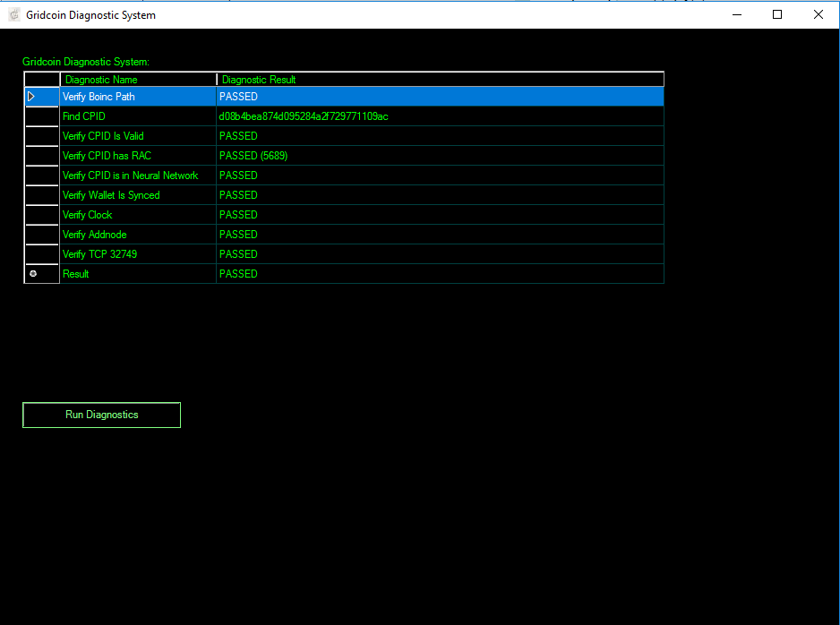Click the grid's top-left select-all corner cell
This screenshot has height=625, width=840.
[x=42, y=80]
